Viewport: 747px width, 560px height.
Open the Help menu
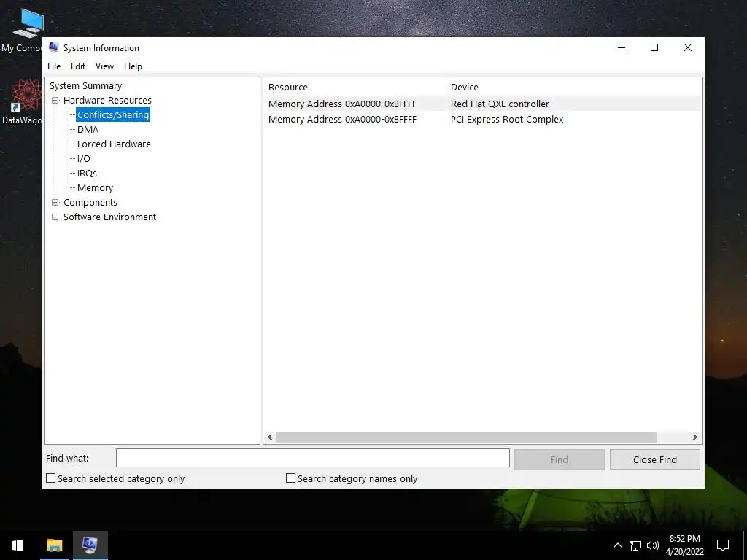[x=133, y=66]
